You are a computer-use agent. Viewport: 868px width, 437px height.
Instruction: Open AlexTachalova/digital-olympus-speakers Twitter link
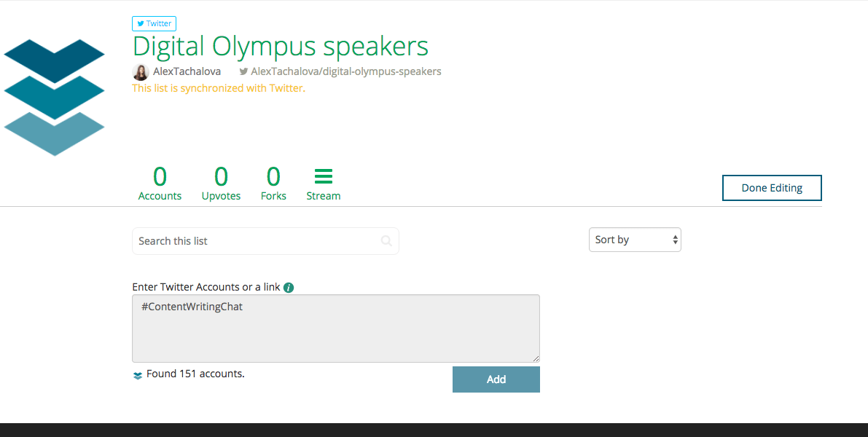[x=345, y=72]
